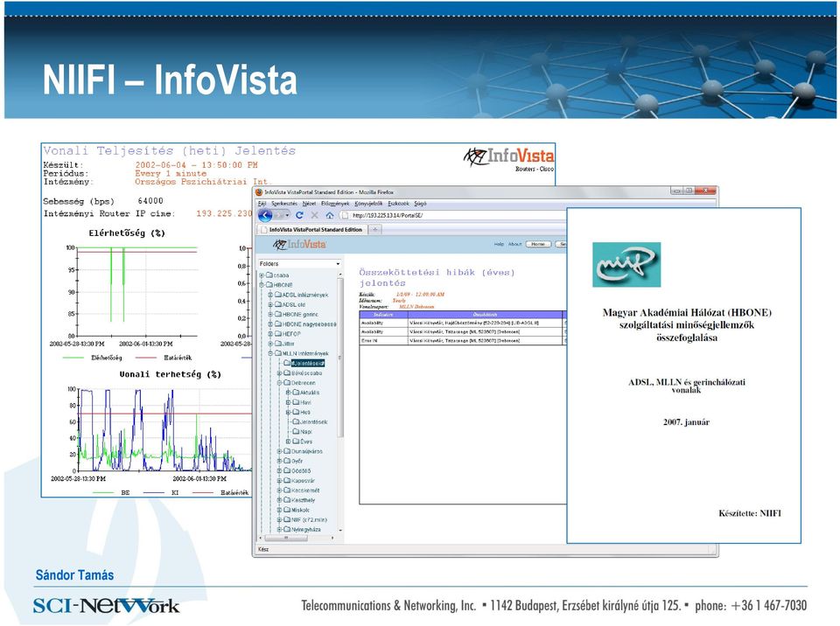Click the folder tree scroll-right arrow
Screen dimensions: 840x626
coord(333,538)
